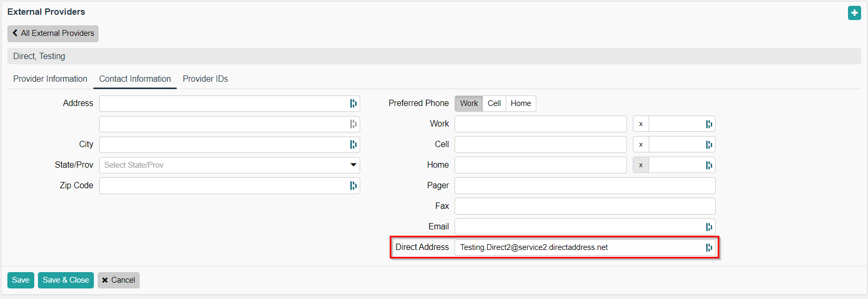868x299 pixels.
Task: Select Home as the preferred phone
Action: [x=520, y=103]
